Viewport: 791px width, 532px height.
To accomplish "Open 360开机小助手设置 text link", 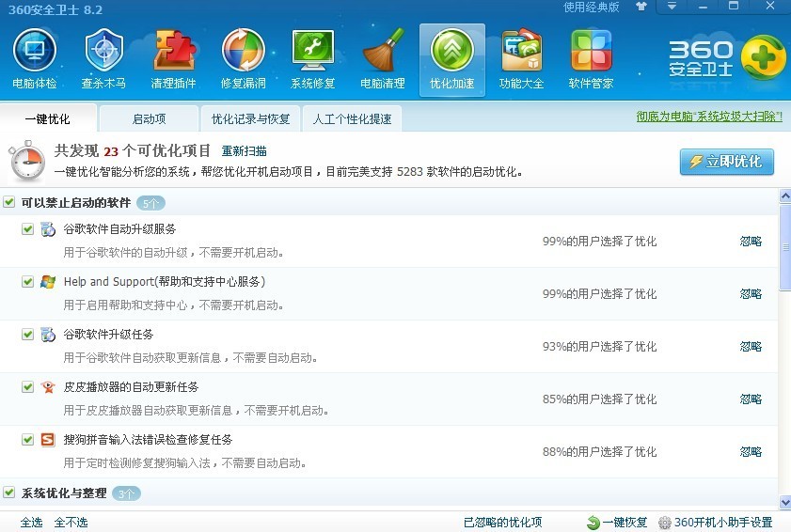I will [x=723, y=523].
